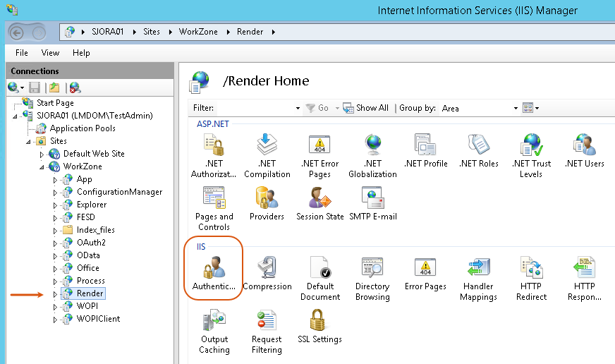The image size is (615, 364).
Task: Open the Filter combo box dropdown
Action: [298, 108]
